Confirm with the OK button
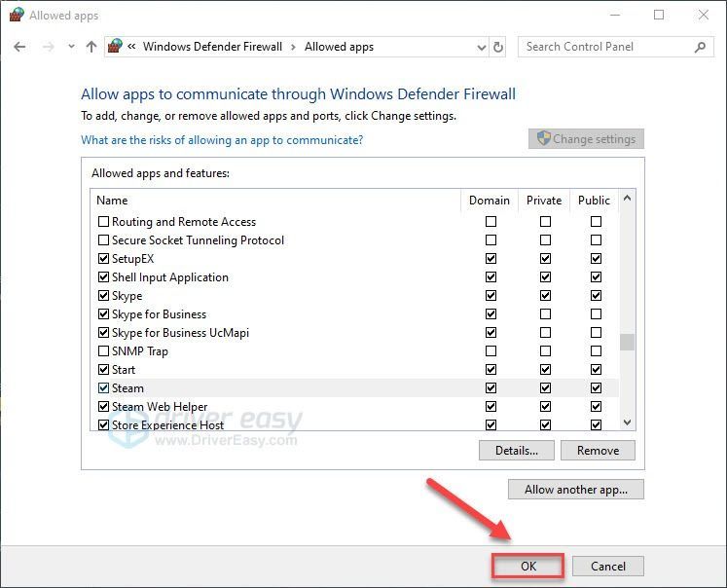This screenshot has height=588, width=727. [x=528, y=566]
